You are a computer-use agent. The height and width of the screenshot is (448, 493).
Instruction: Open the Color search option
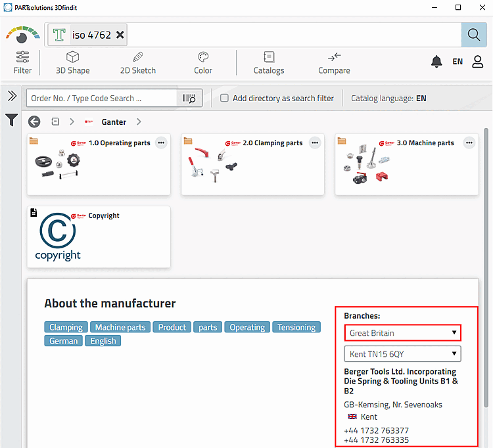[203, 62]
